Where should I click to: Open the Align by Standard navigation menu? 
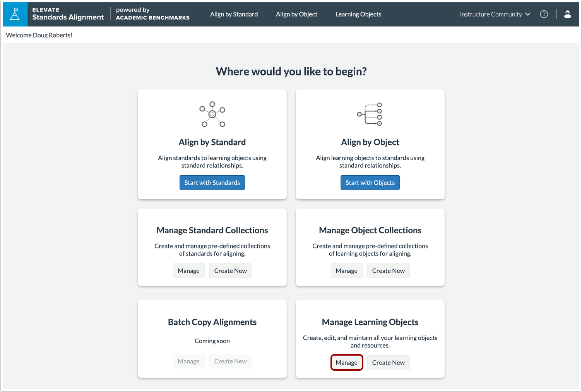[x=234, y=14]
